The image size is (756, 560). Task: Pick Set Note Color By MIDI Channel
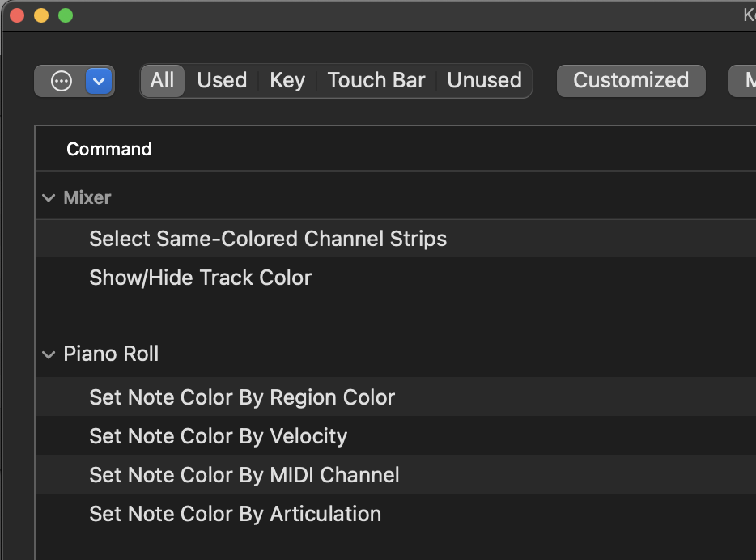pyautogui.click(x=244, y=475)
